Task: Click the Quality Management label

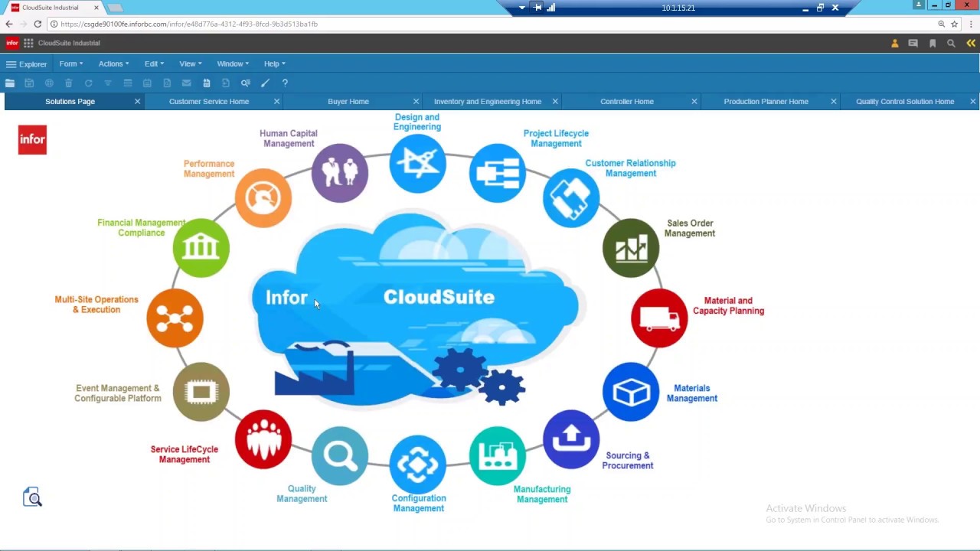Action: (x=302, y=494)
